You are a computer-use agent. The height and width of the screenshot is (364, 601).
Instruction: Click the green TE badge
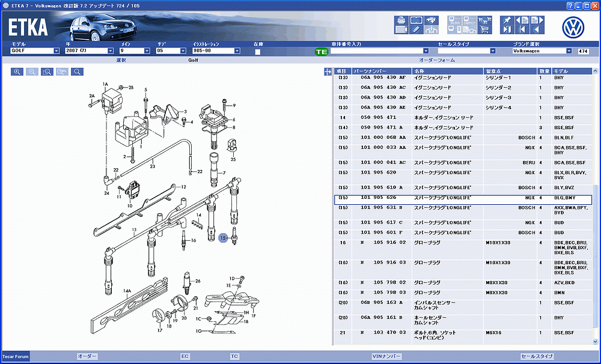pyautogui.click(x=322, y=52)
